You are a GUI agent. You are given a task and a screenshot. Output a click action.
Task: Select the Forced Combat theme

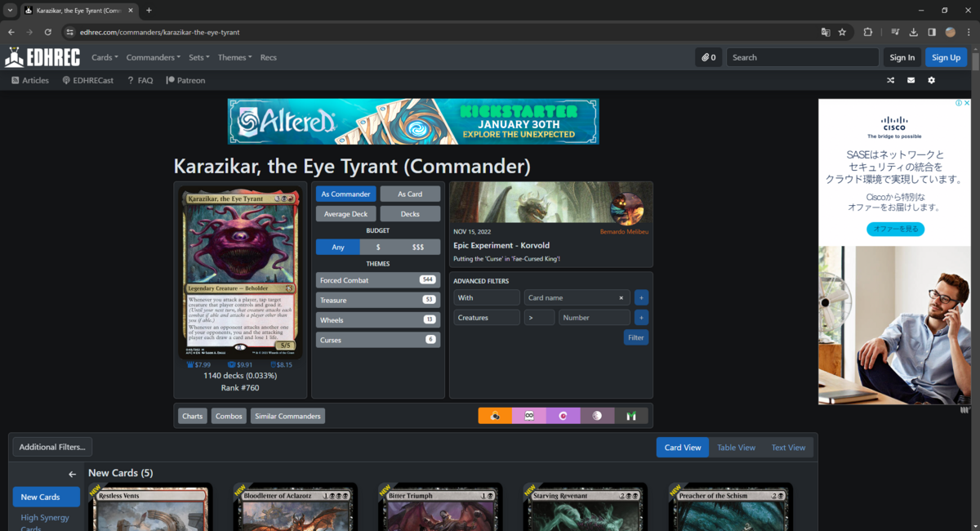pos(378,280)
